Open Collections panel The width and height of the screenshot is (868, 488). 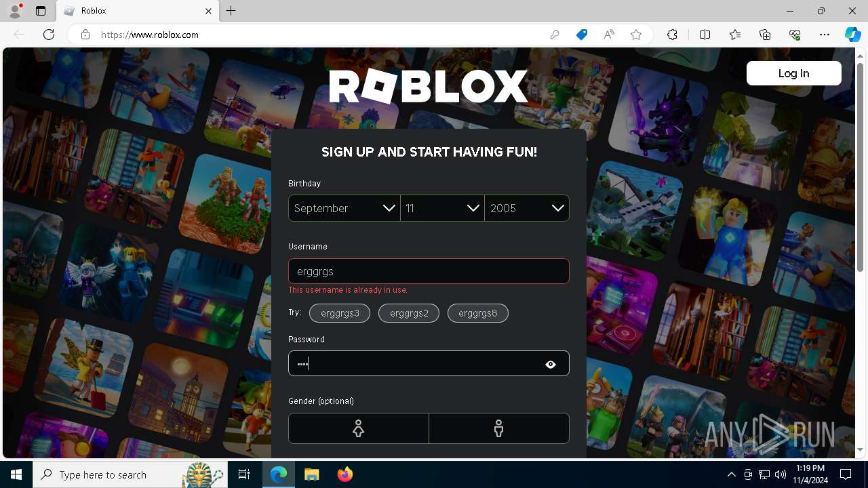point(765,35)
